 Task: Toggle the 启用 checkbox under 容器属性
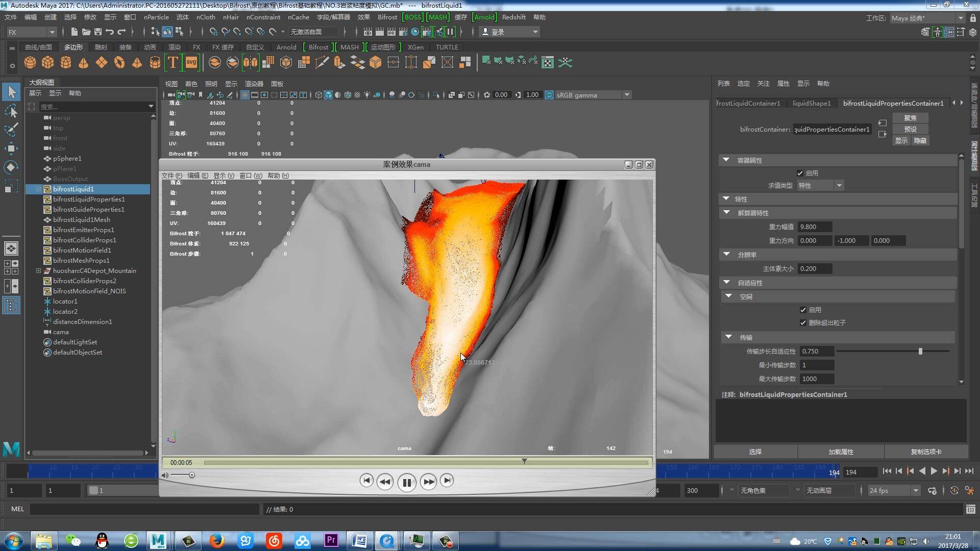pyautogui.click(x=800, y=173)
